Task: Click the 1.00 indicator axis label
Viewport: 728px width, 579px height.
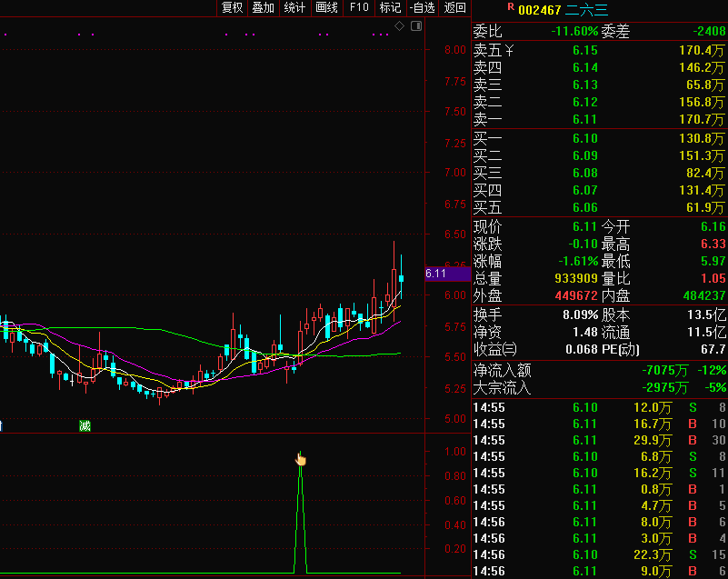Action: click(x=455, y=452)
